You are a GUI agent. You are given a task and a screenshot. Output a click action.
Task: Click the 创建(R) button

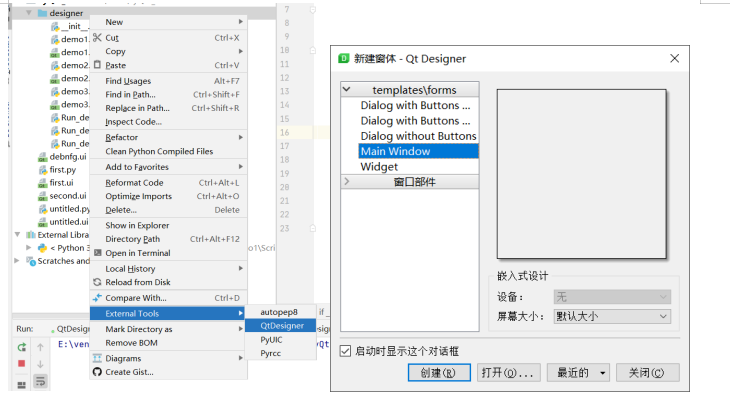439,373
